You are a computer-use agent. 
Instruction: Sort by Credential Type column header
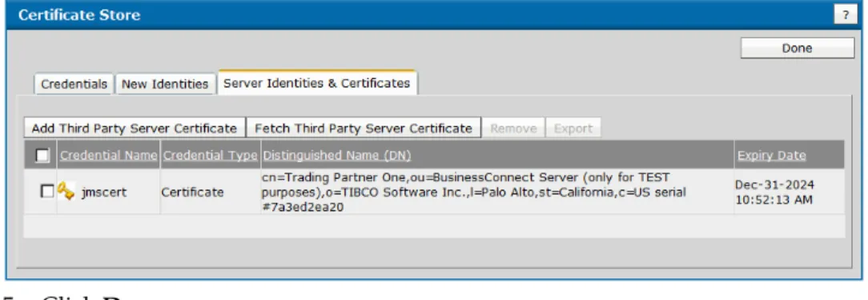tap(211, 155)
